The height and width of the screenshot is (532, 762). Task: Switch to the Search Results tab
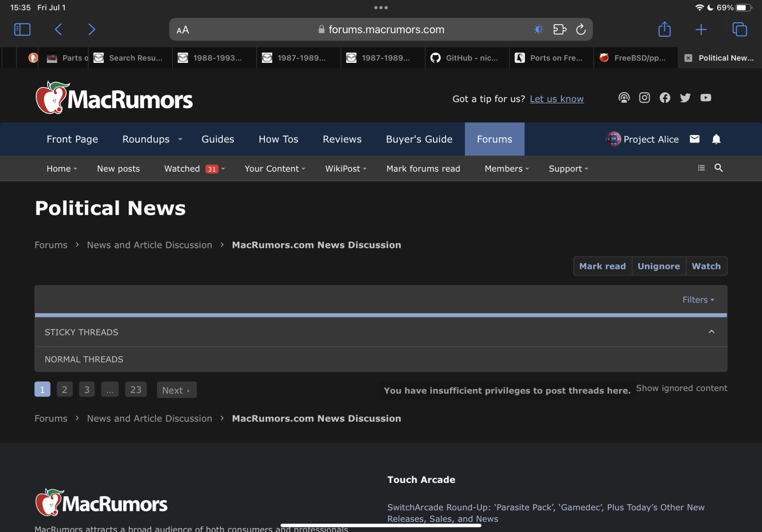pos(130,58)
